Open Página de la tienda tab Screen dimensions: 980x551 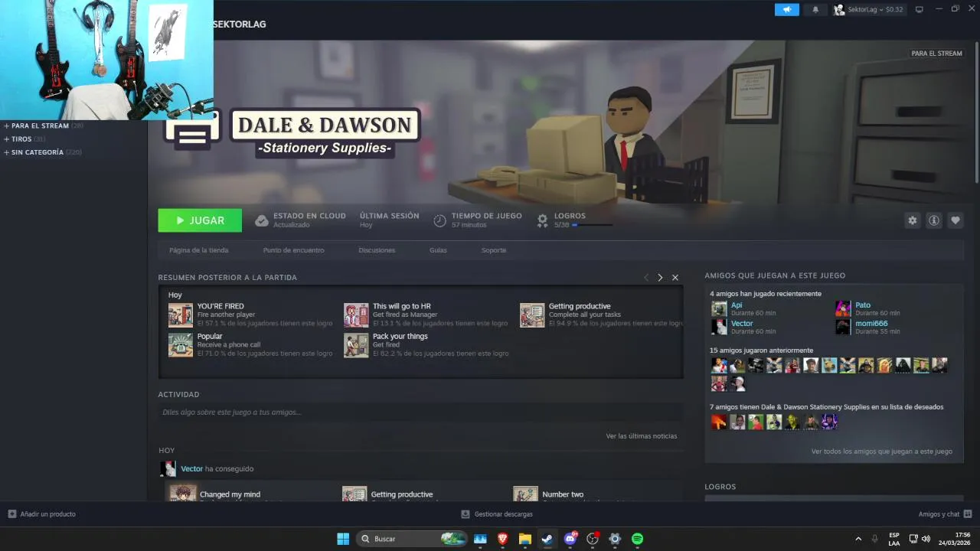[199, 250]
